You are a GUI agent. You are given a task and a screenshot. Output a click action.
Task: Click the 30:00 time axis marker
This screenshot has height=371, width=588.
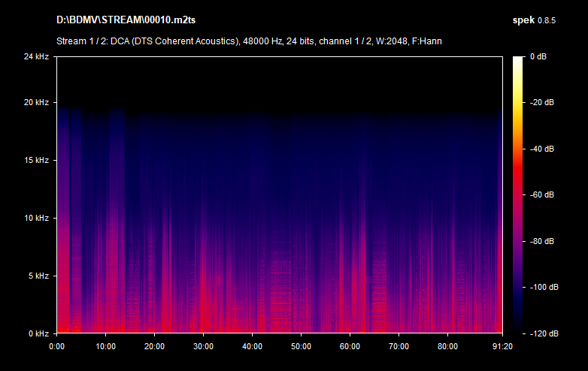(x=203, y=346)
